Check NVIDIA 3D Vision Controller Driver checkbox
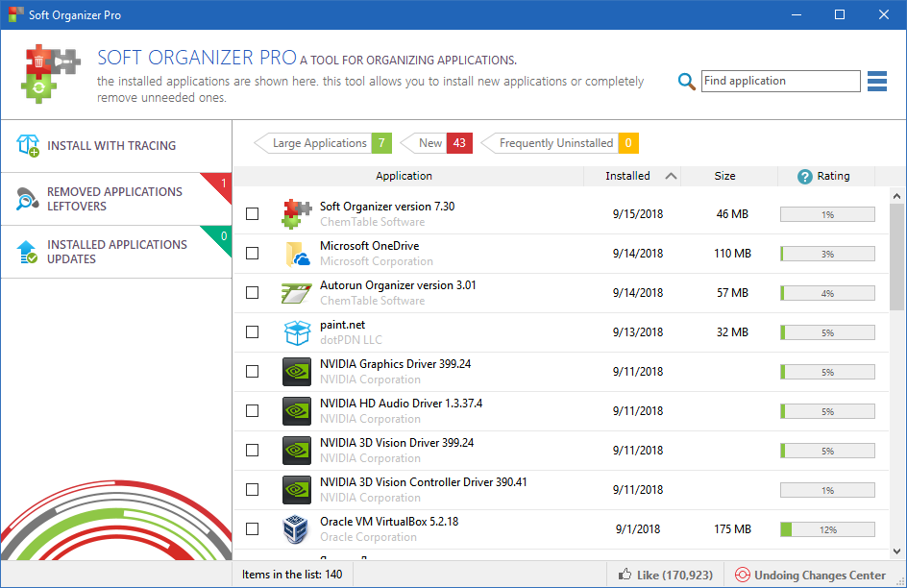907x588 pixels. click(x=252, y=489)
